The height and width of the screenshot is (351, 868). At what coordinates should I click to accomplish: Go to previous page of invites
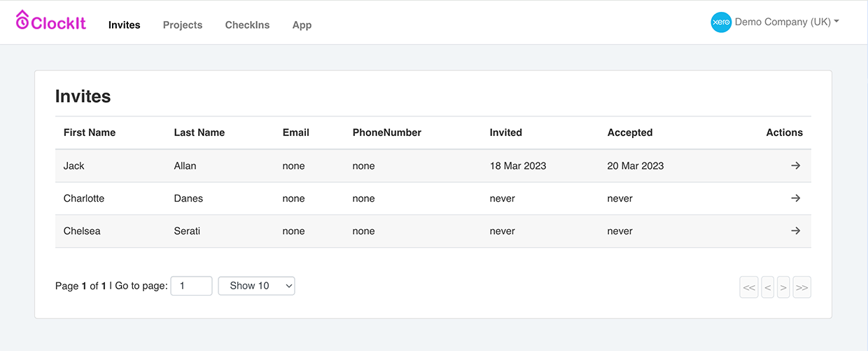coord(768,287)
